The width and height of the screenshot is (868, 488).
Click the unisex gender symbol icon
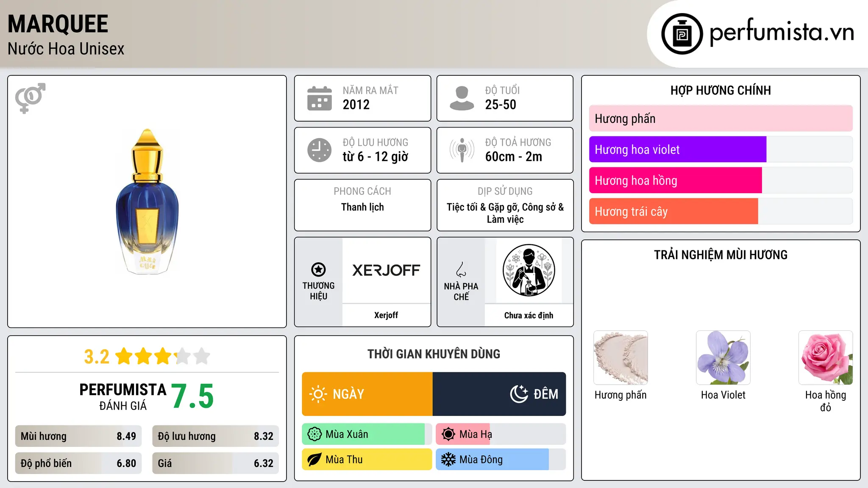click(30, 98)
